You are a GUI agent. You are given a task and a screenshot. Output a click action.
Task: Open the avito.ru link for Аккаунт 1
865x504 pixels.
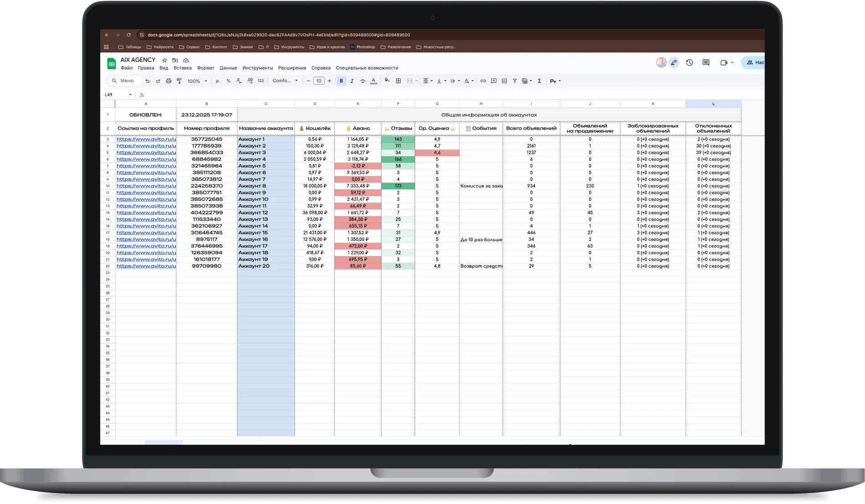pyautogui.click(x=146, y=139)
